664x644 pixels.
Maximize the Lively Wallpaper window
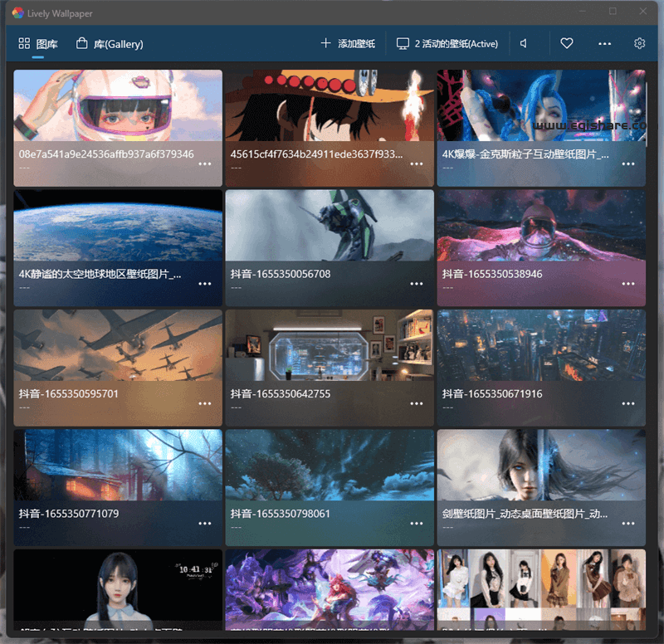click(x=613, y=12)
